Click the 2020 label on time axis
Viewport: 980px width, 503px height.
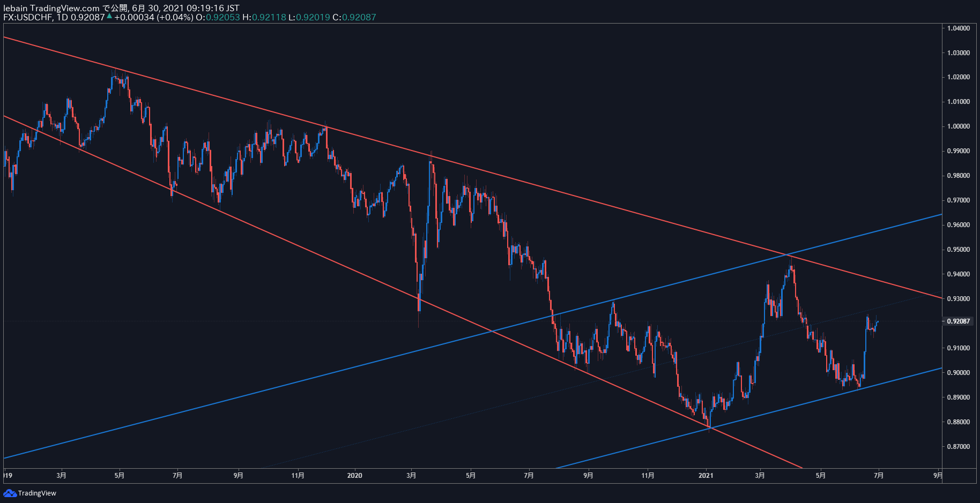coord(355,476)
